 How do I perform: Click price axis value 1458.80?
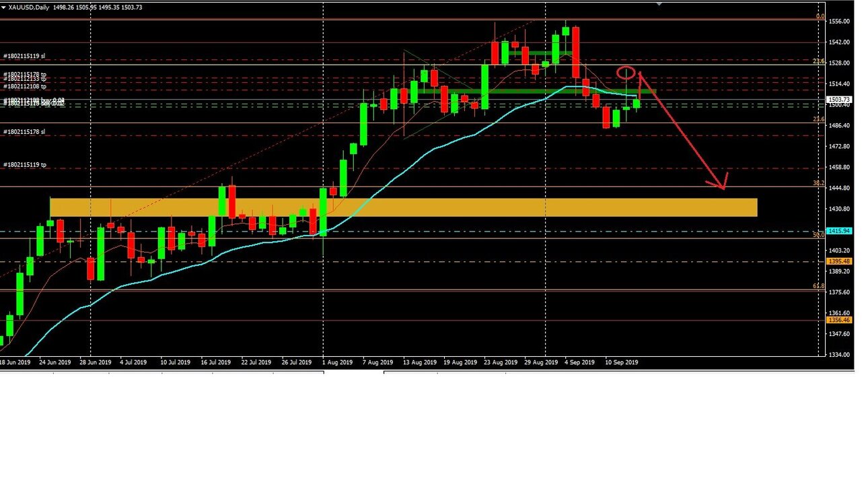(839, 168)
